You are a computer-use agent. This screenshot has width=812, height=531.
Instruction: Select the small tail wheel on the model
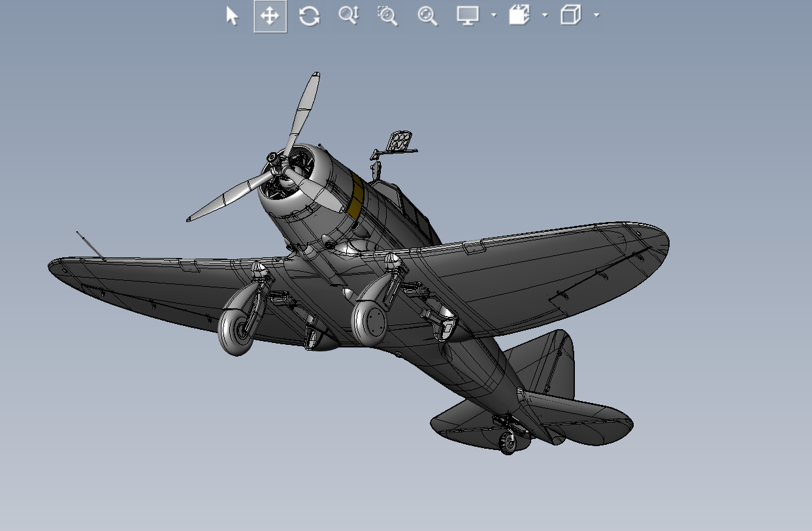(508, 443)
